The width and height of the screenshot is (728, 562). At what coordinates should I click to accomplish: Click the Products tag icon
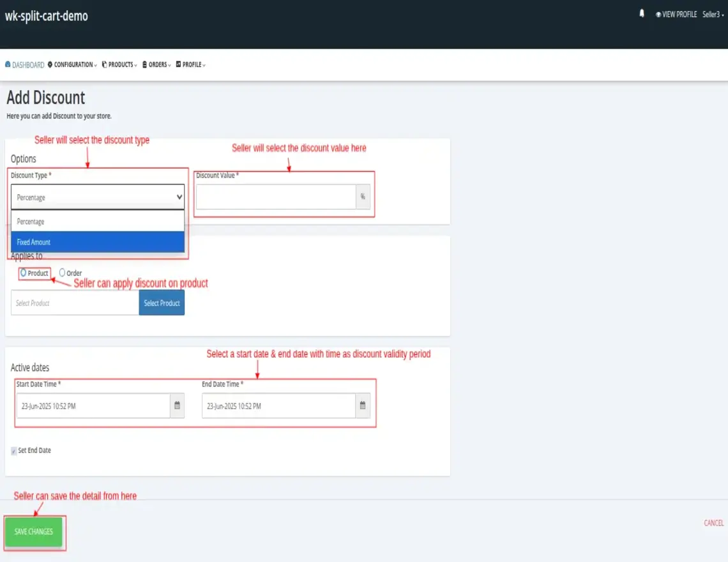105,64
